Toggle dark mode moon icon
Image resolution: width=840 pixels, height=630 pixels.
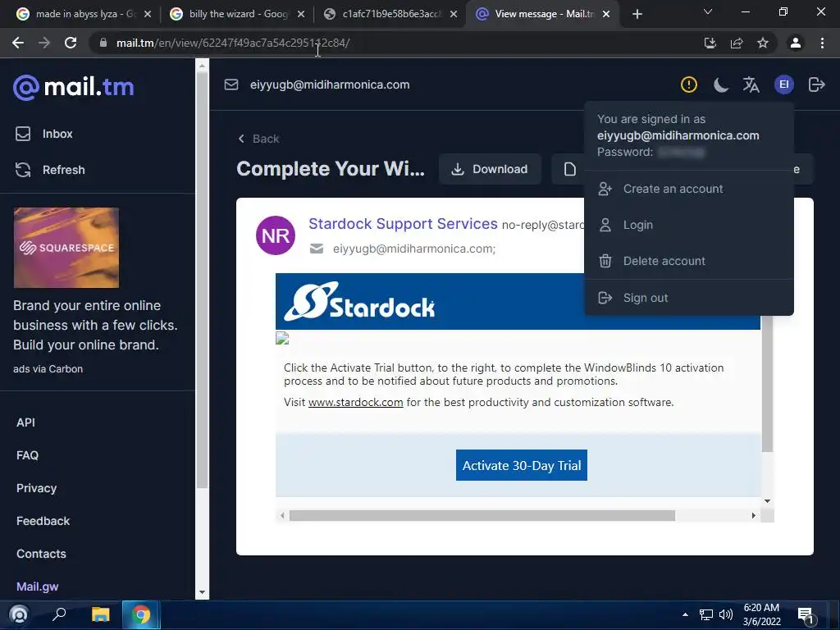pyautogui.click(x=720, y=84)
